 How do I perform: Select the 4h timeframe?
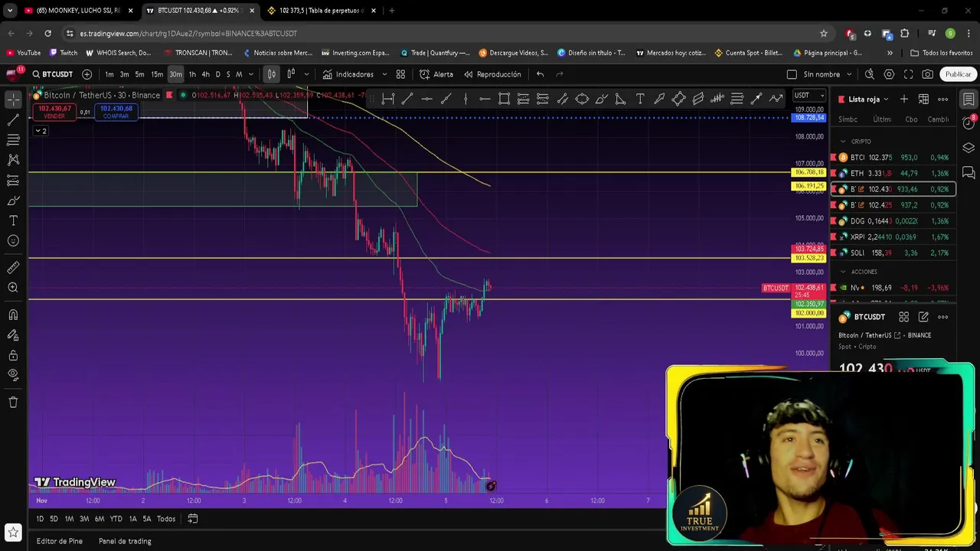point(205,74)
